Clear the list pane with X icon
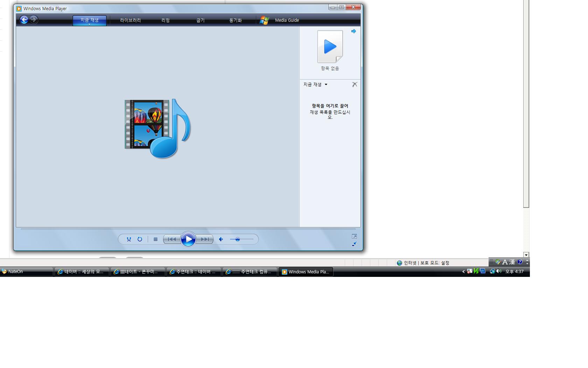This screenshot has width=588, height=368. tap(355, 84)
